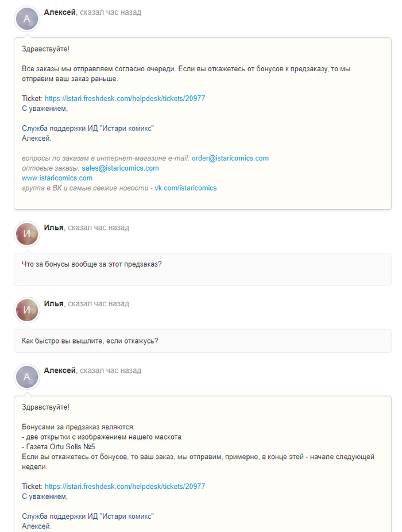
Task: Open the www.istaricomics.com website link
Action: (57, 178)
